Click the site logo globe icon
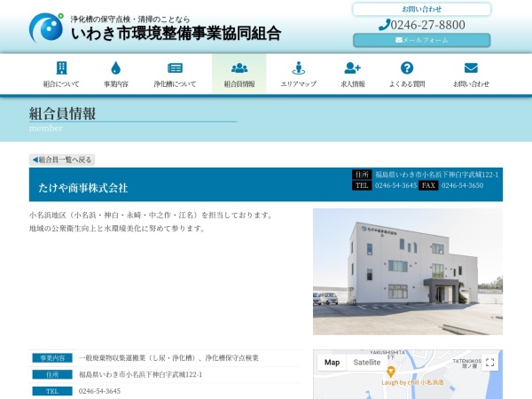 coord(46,27)
